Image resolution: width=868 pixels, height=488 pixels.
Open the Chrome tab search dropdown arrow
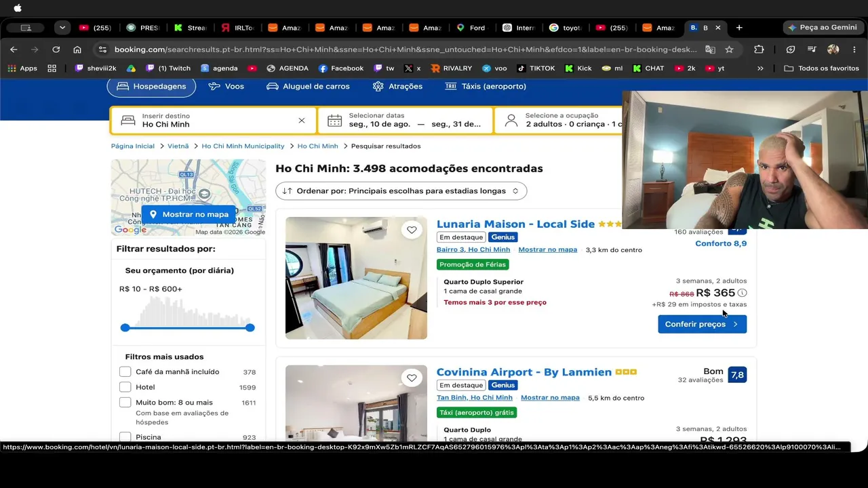62,28
